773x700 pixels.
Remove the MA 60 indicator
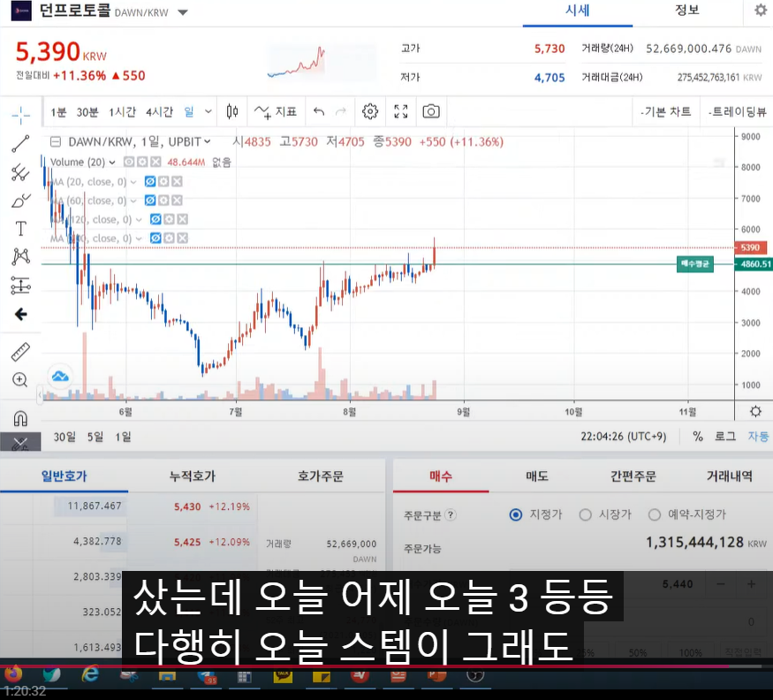click(x=177, y=201)
